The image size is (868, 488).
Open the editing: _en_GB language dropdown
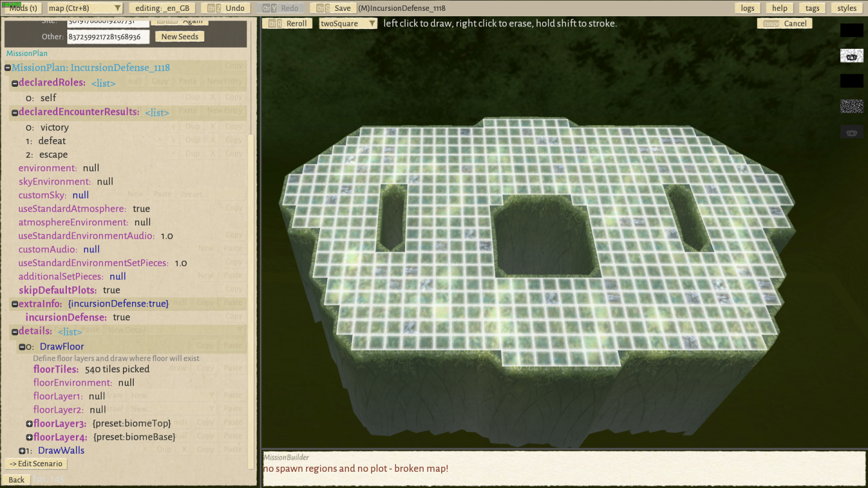tap(162, 8)
